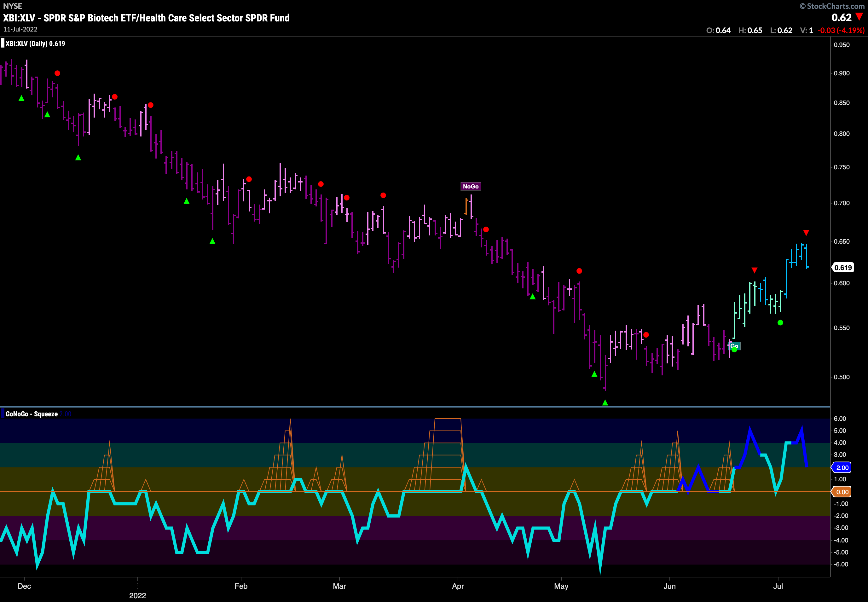The image size is (868, 602).
Task: Click the 0.619 last price tag
Action: [843, 267]
